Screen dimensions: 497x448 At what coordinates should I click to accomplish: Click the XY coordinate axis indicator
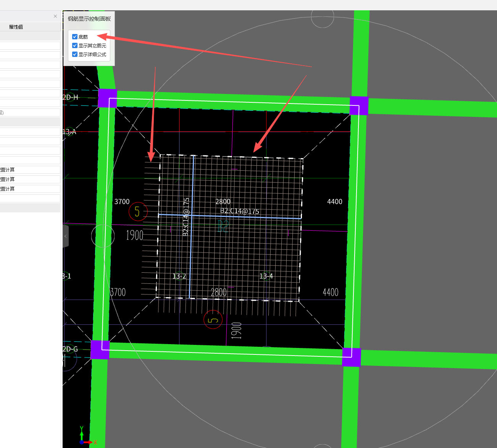83,440
